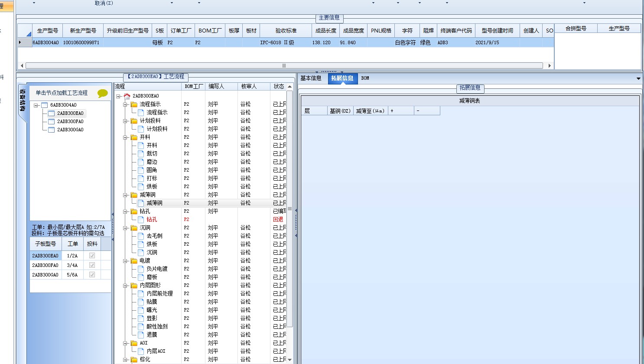Click the 取消(Z) menu item
Screen dimensions: 644x364
point(104,3)
